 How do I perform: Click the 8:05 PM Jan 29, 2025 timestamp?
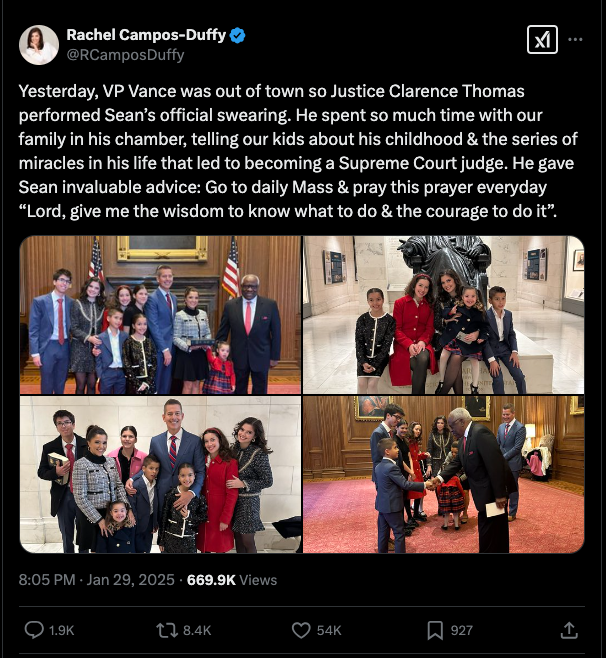tap(97, 580)
